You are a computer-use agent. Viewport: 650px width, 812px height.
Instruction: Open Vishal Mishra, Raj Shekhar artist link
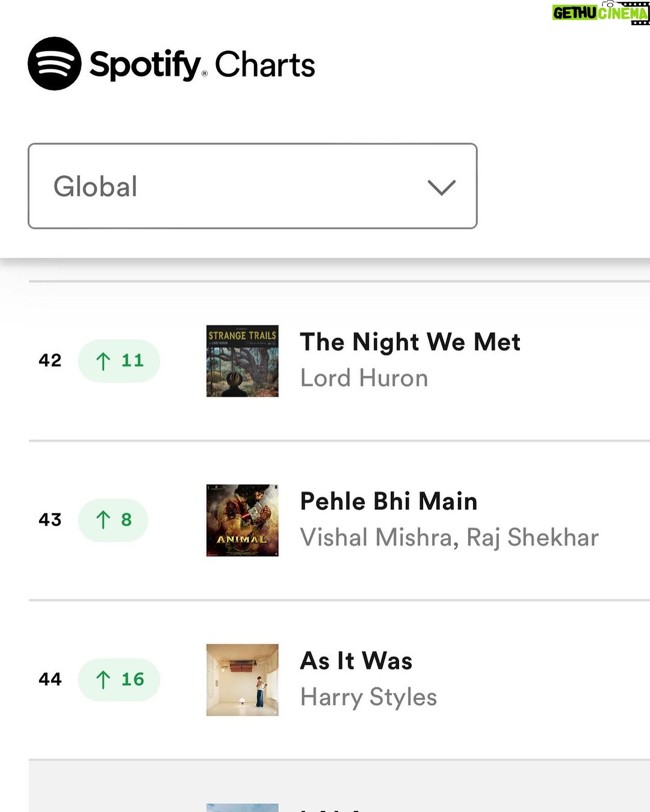coord(450,538)
